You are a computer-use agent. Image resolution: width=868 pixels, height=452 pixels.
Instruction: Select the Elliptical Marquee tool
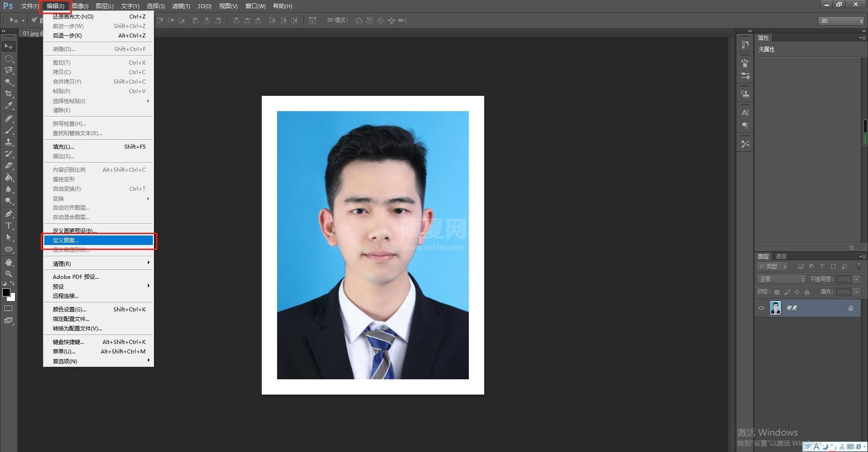[9, 59]
